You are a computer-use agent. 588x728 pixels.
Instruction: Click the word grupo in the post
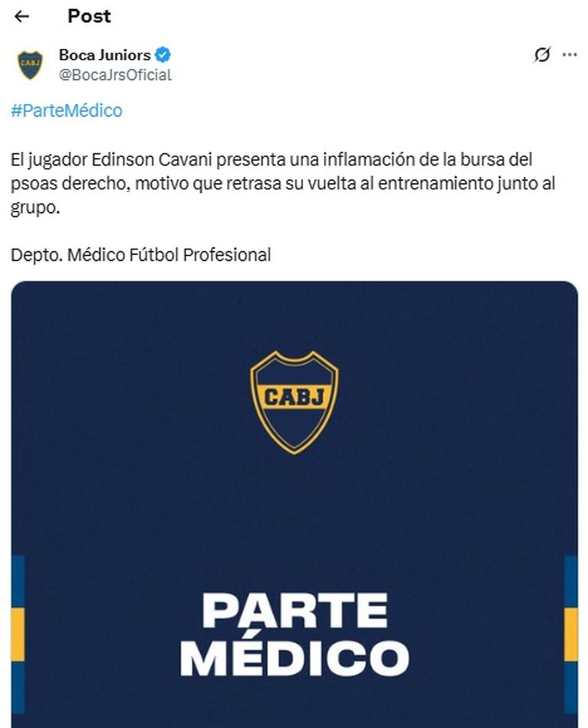coord(34,208)
